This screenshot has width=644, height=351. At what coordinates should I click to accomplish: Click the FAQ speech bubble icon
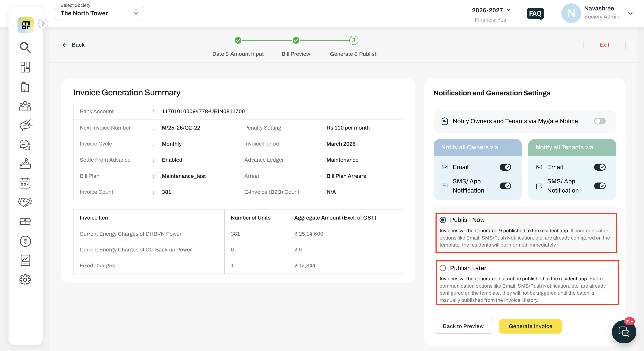point(535,13)
